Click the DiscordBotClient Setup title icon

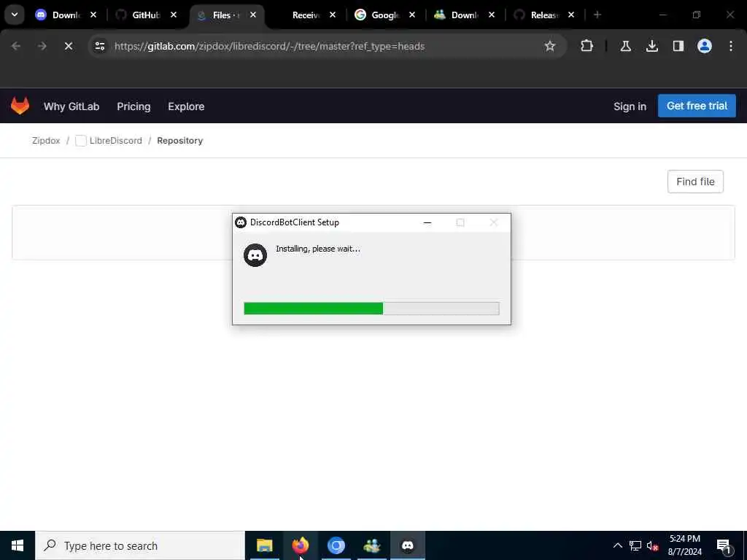click(x=241, y=222)
